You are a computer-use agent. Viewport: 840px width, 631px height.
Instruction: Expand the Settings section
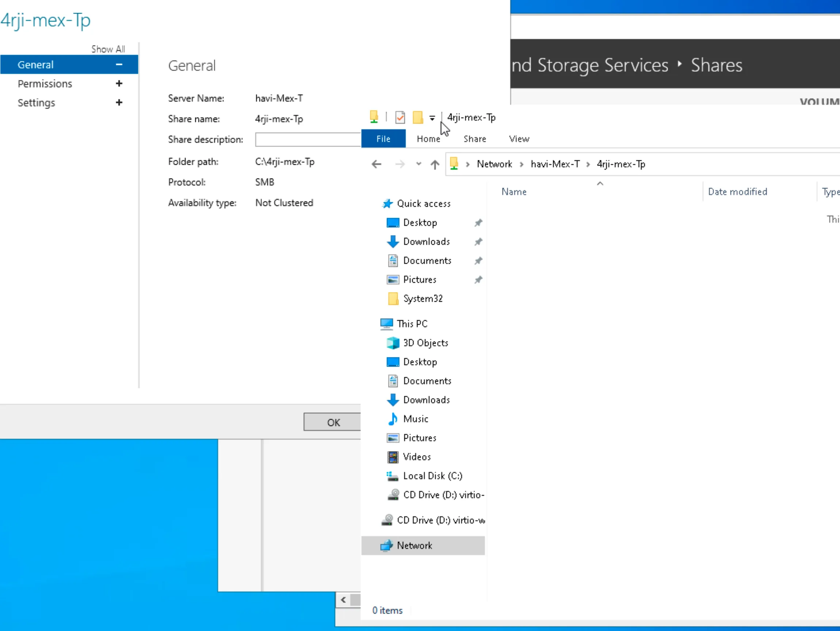click(119, 103)
